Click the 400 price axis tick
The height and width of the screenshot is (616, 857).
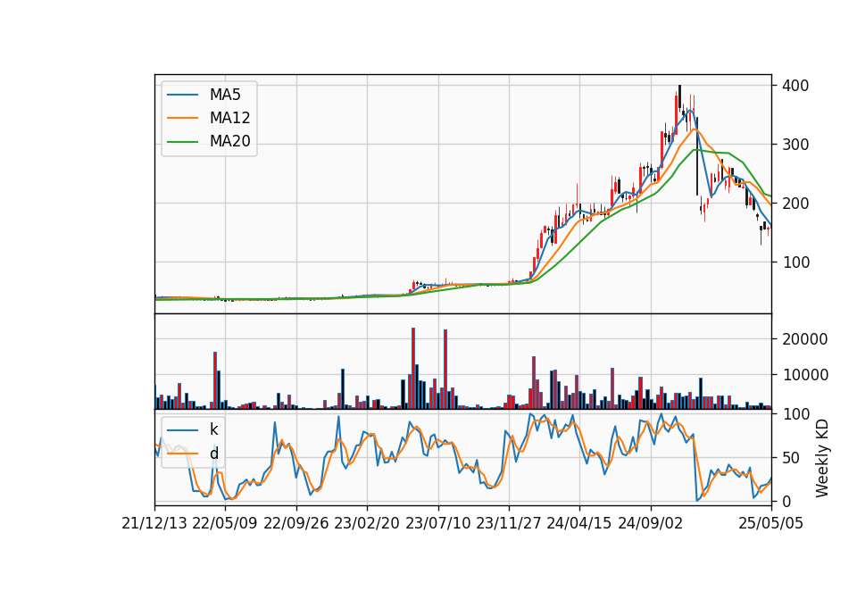795,86
